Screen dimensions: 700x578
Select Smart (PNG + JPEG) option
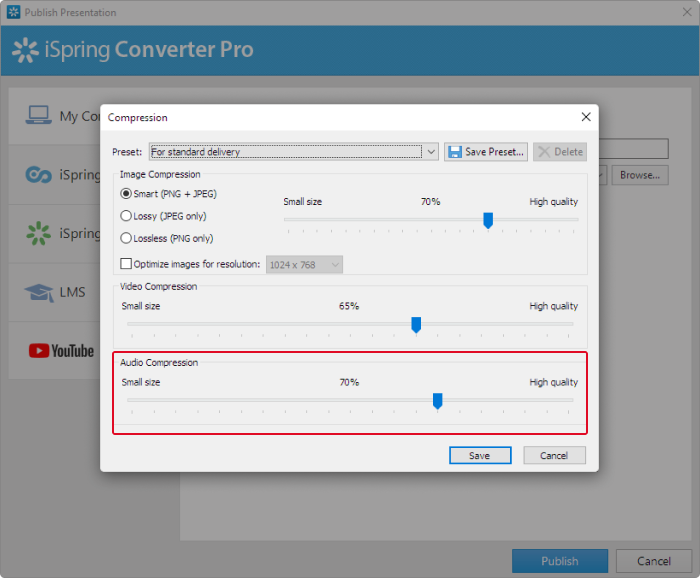pyautogui.click(x=168, y=194)
